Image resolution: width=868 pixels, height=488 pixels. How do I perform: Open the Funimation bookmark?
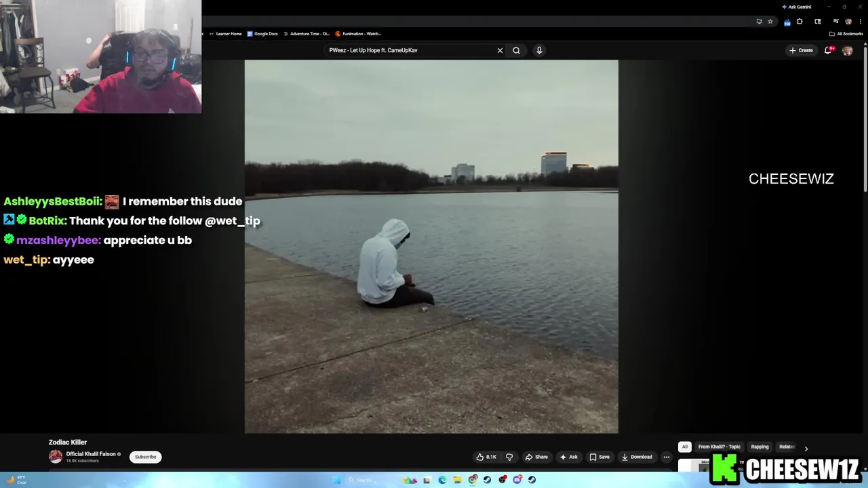click(358, 34)
